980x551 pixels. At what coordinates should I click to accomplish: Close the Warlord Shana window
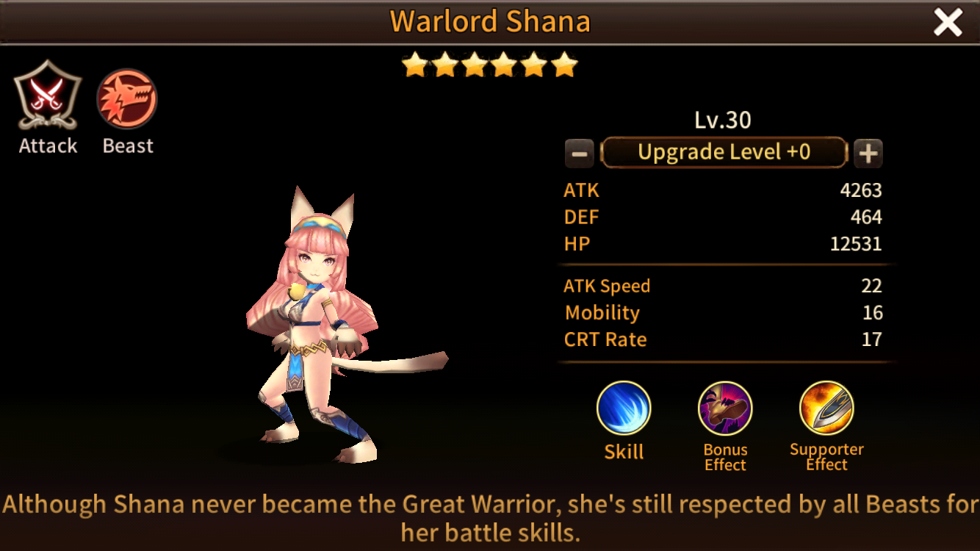click(948, 23)
